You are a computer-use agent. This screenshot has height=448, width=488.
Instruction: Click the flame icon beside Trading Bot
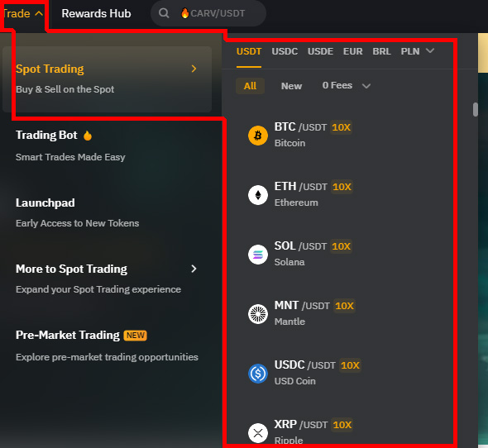point(88,136)
